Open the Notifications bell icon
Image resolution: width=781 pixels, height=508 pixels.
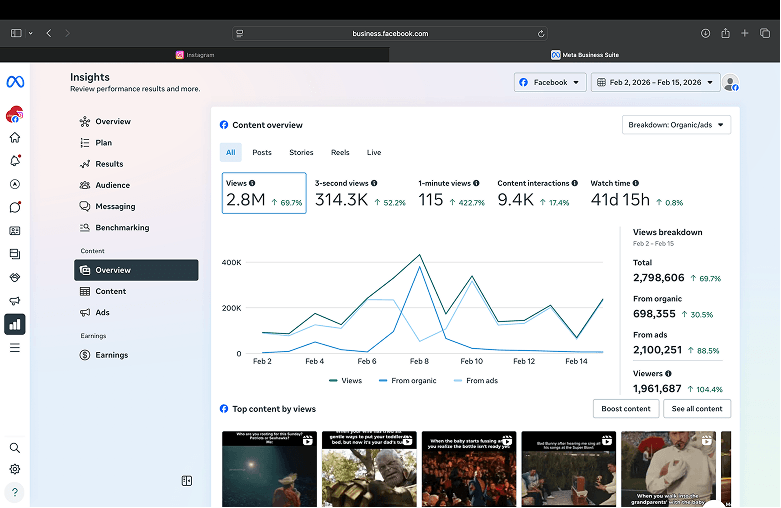(15, 161)
